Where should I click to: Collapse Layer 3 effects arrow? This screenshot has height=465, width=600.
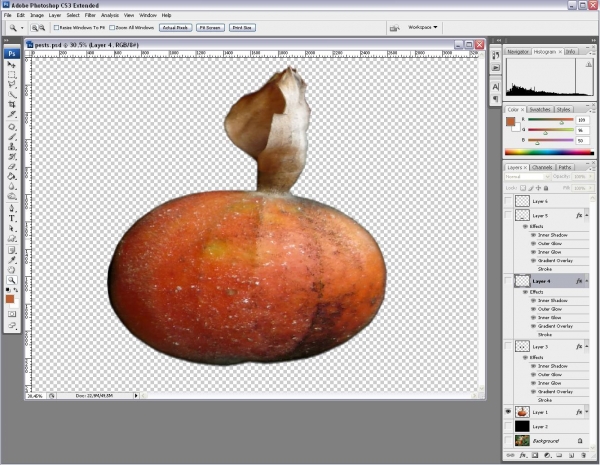(x=587, y=346)
